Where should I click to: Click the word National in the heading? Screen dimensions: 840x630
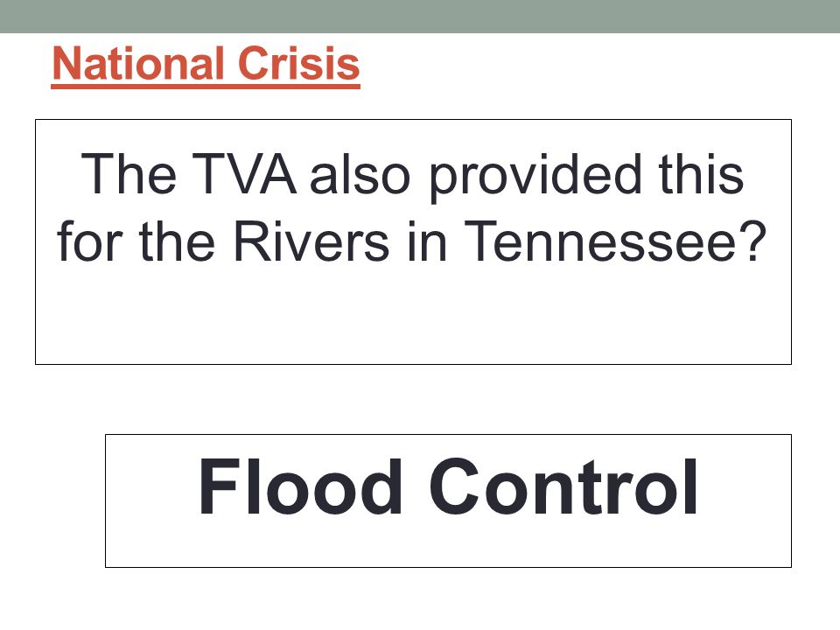[x=138, y=63]
